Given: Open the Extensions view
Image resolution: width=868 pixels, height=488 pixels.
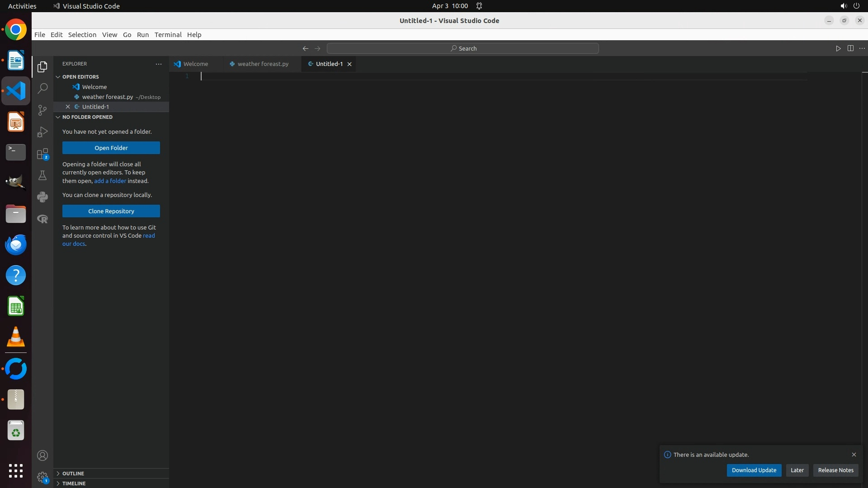Looking at the screenshot, I should coord(42,154).
